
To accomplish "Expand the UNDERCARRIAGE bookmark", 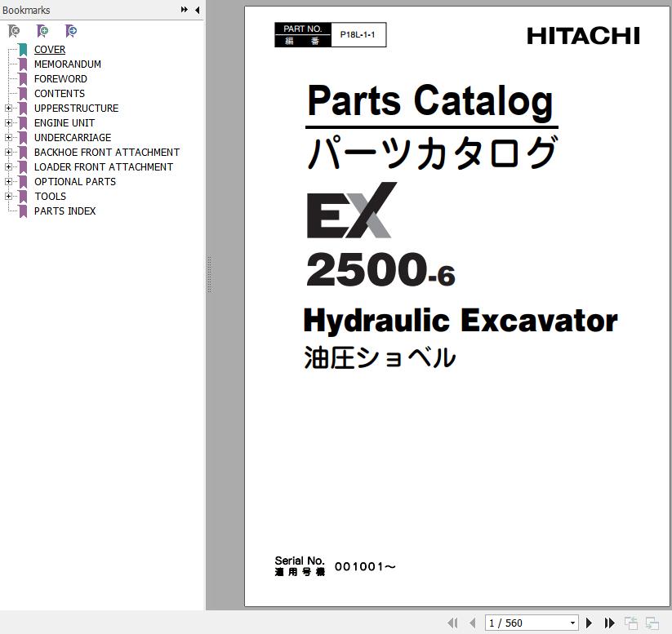I will (x=8, y=138).
